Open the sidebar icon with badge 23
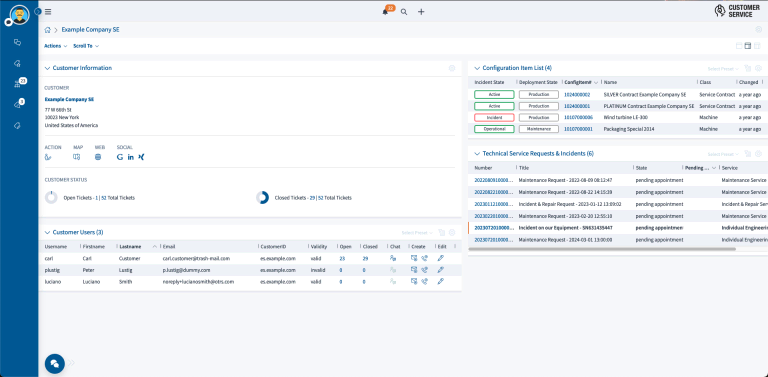 pos(18,84)
